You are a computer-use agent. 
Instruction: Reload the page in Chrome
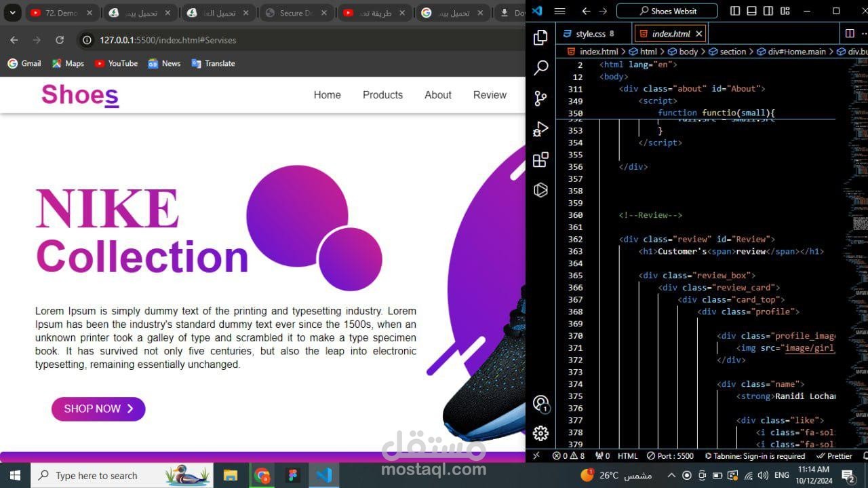(x=60, y=40)
